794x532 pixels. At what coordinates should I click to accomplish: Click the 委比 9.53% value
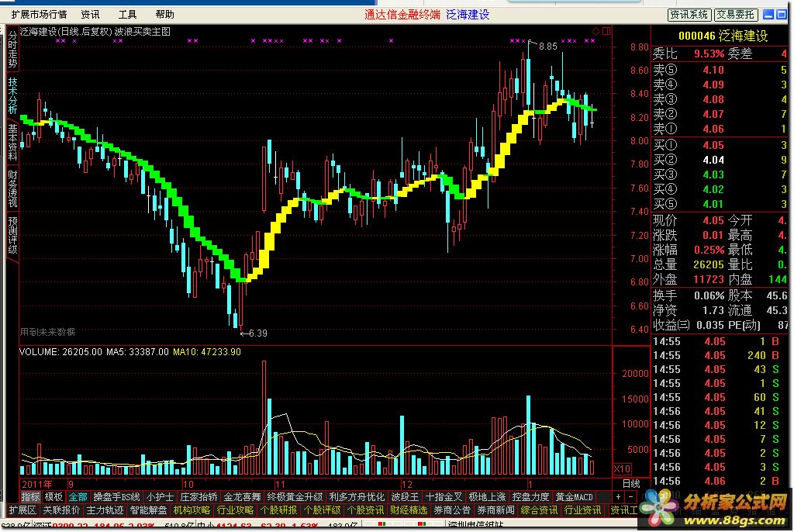click(709, 54)
